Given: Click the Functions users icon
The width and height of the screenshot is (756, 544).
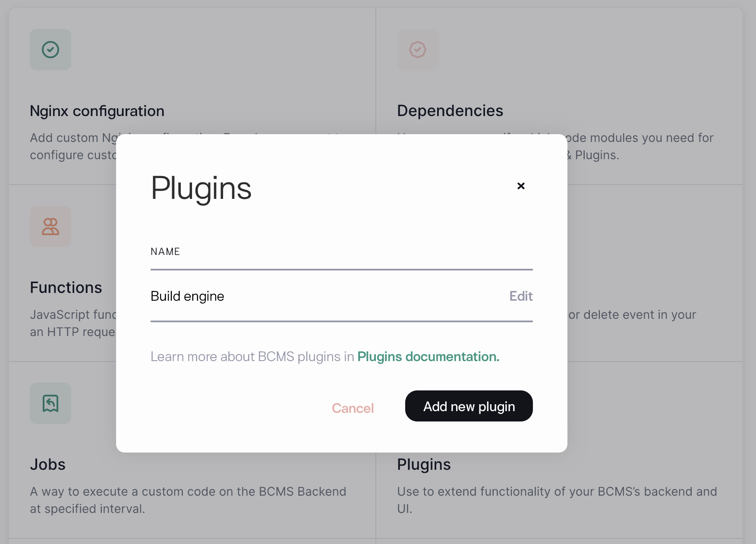Looking at the screenshot, I should coord(50,226).
